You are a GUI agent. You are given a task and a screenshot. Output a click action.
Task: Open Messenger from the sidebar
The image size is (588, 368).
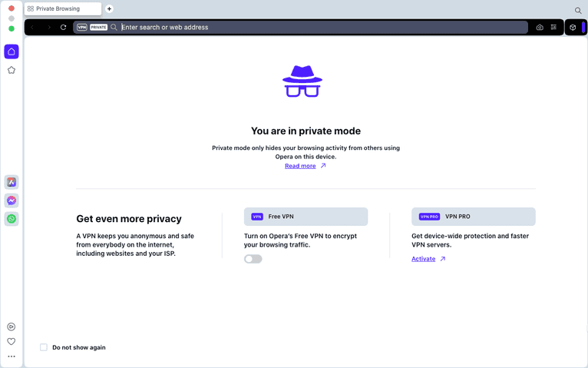(12, 201)
